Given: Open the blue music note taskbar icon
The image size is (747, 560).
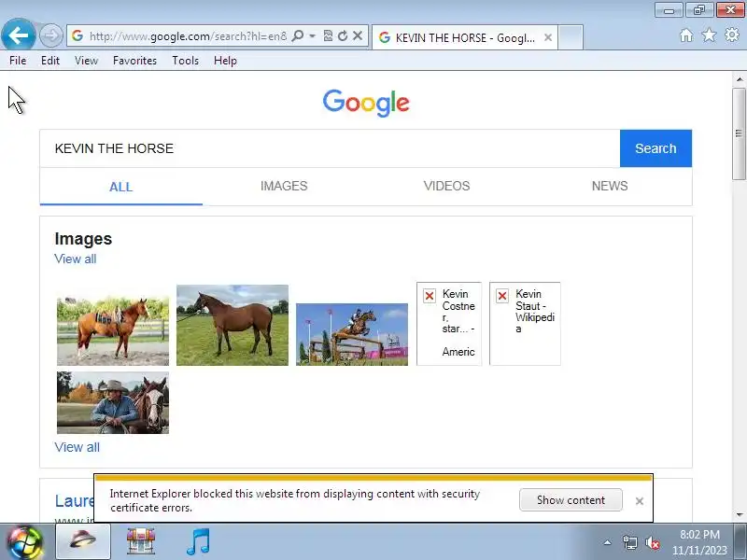Looking at the screenshot, I should tap(198, 542).
